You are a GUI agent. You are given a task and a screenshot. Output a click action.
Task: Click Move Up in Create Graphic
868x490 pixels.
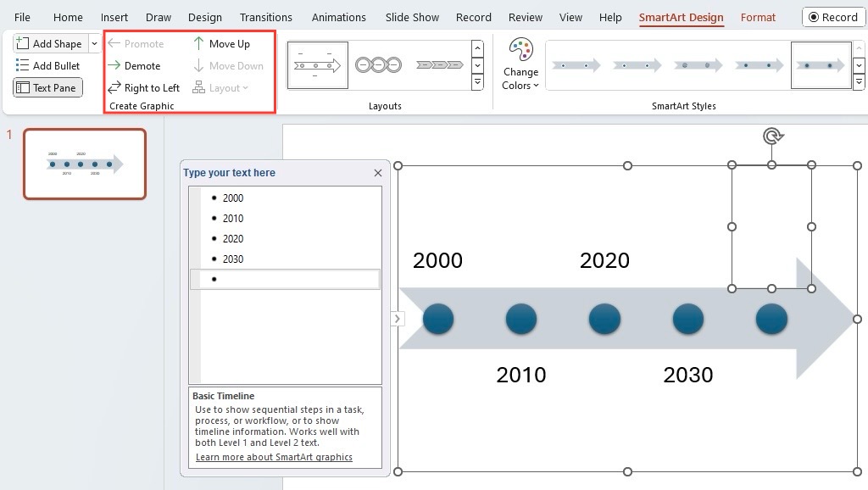(221, 44)
